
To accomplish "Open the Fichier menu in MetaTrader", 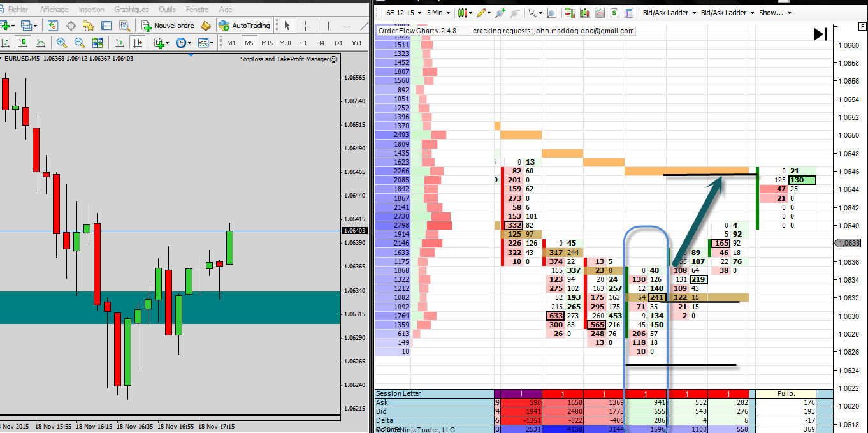I will pos(18,10).
